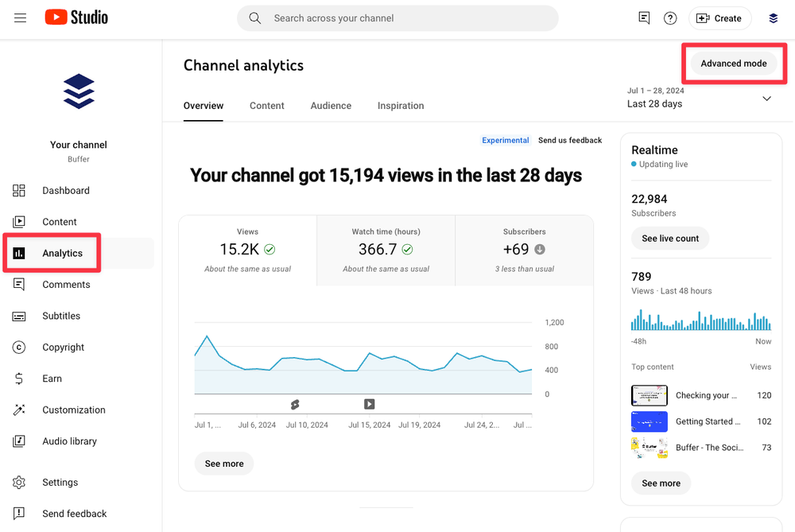Open the Earn monetization section
The width and height of the screenshot is (795, 532).
53,379
